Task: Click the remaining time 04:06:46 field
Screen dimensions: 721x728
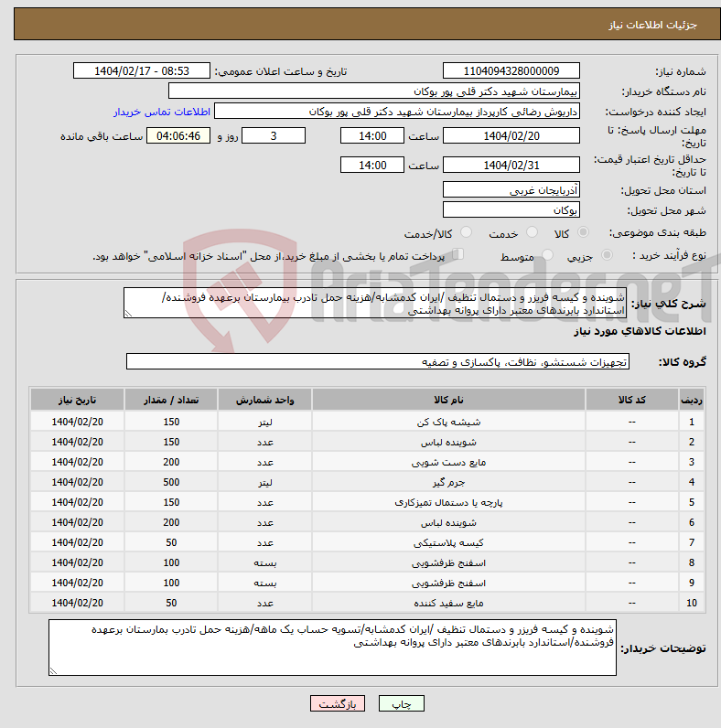Action: point(178,135)
